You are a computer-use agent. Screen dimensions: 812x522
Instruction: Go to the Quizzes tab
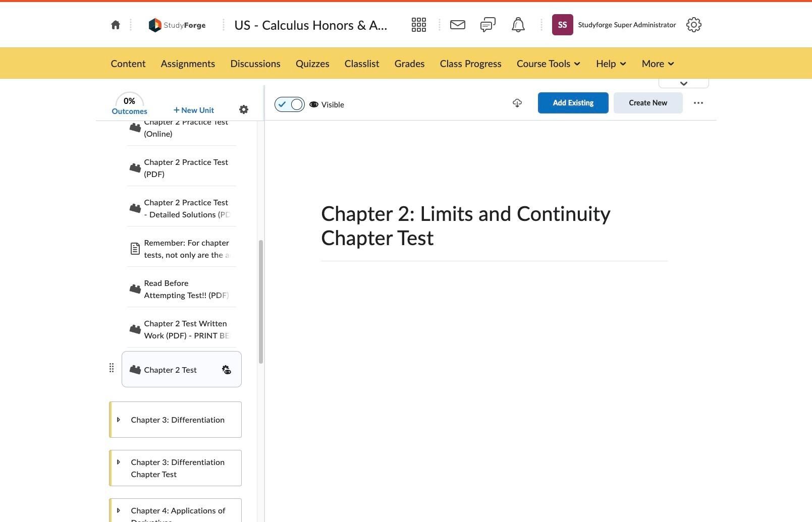click(312, 64)
